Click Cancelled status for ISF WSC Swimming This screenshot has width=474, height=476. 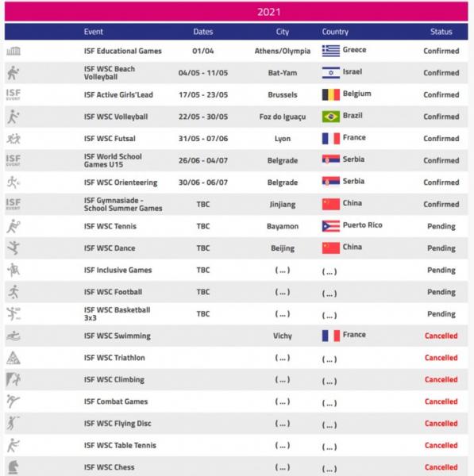point(441,336)
